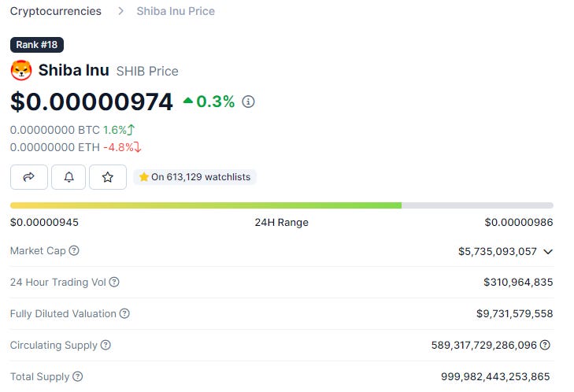The image size is (574, 392).
Task: Click the 24 Hour Trading Vol label
Action: (58, 283)
